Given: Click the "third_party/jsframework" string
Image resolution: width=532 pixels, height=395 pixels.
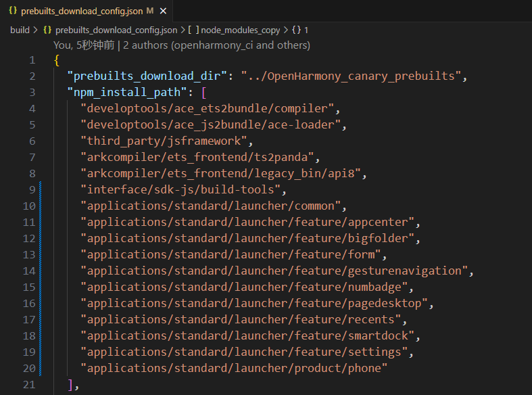Looking at the screenshot, I should click(x=164, y=141).
